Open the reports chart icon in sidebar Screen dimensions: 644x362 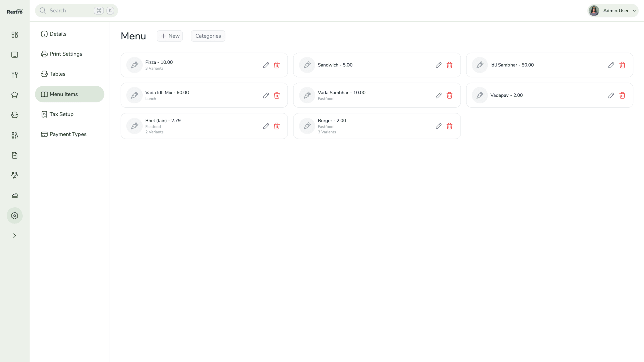click(x=15, y=195)
